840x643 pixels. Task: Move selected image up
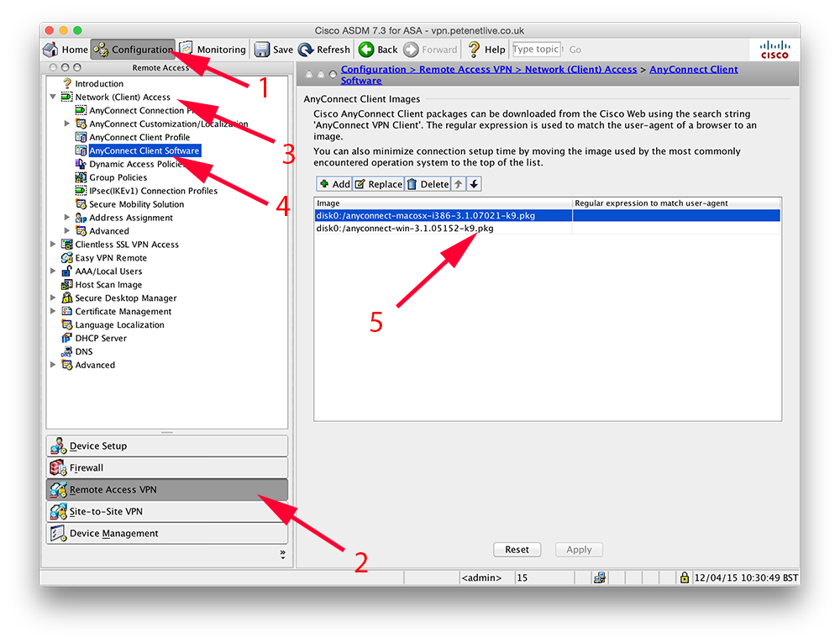click(459, 184)
